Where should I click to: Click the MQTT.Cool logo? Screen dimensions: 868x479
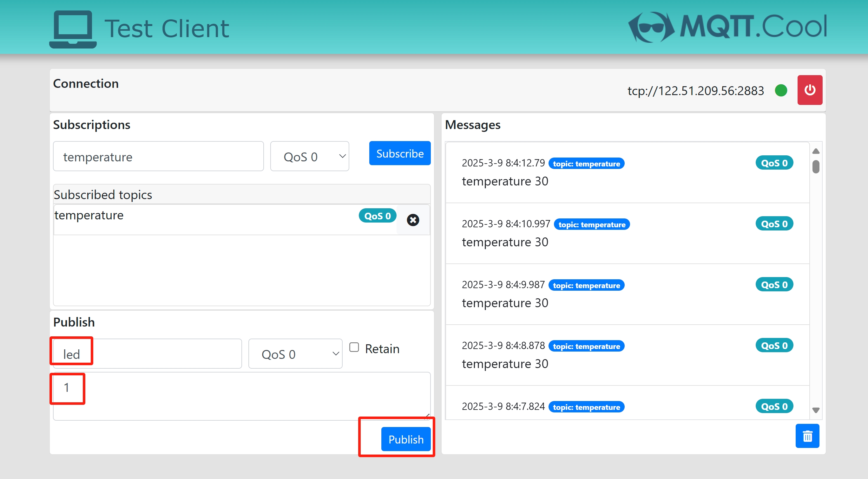[x=727, y=27]
